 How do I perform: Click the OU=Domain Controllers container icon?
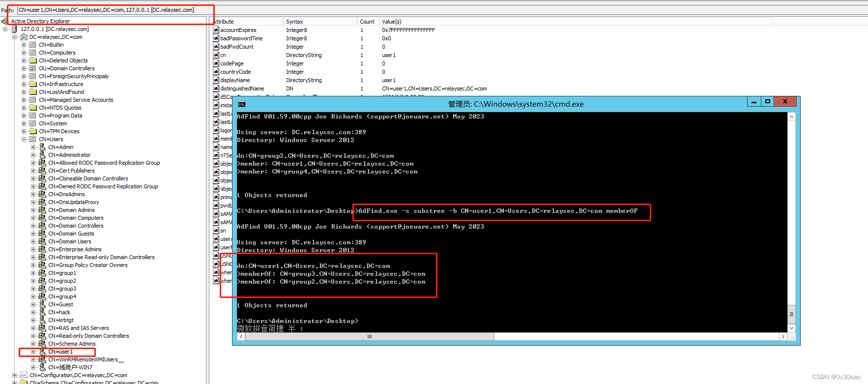(x=33, y=68)
